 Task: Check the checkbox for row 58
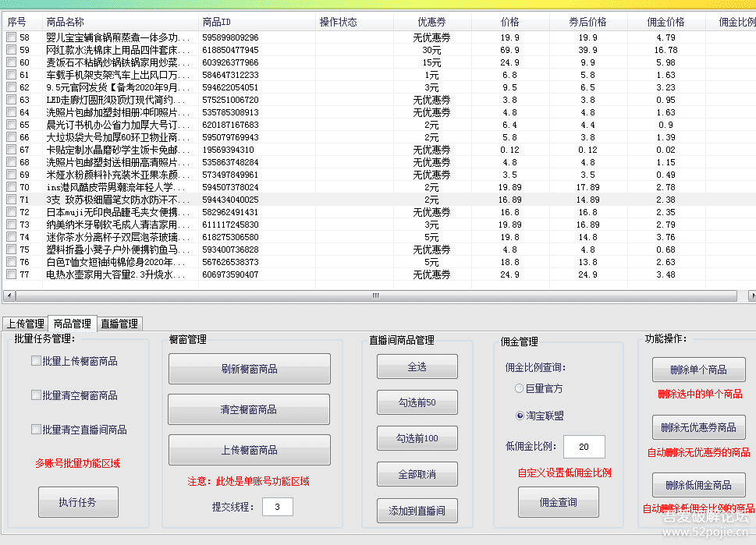pos(11,37)
